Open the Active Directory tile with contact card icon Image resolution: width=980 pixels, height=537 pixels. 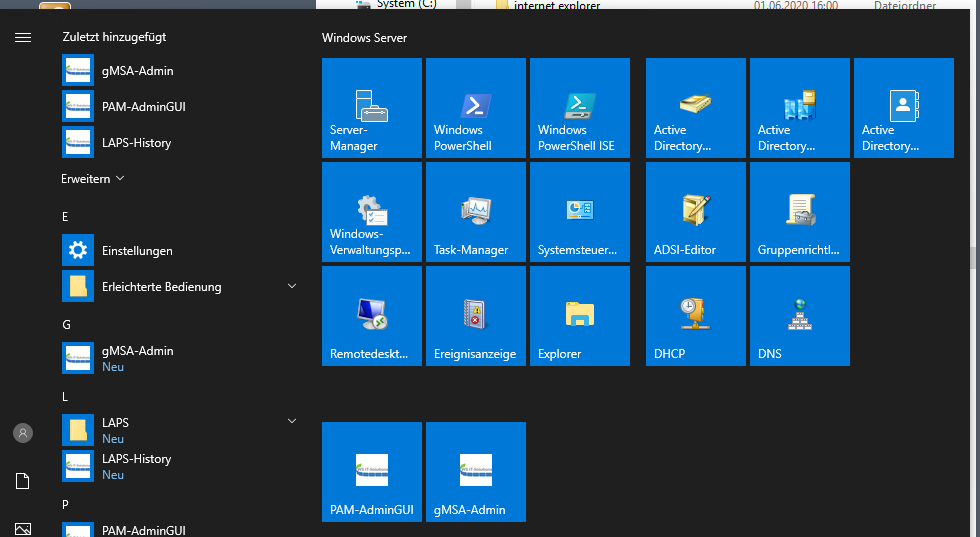coord(904,108)
